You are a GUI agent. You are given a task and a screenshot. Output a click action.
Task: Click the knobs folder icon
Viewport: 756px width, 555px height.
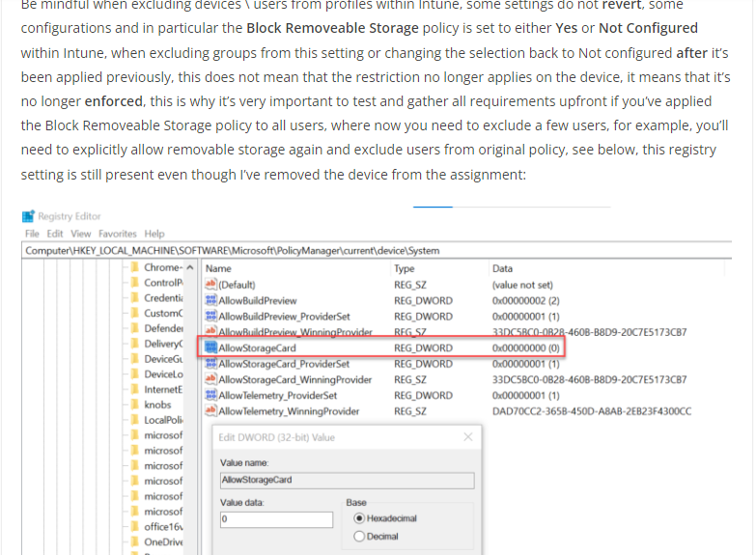[135, 404]
